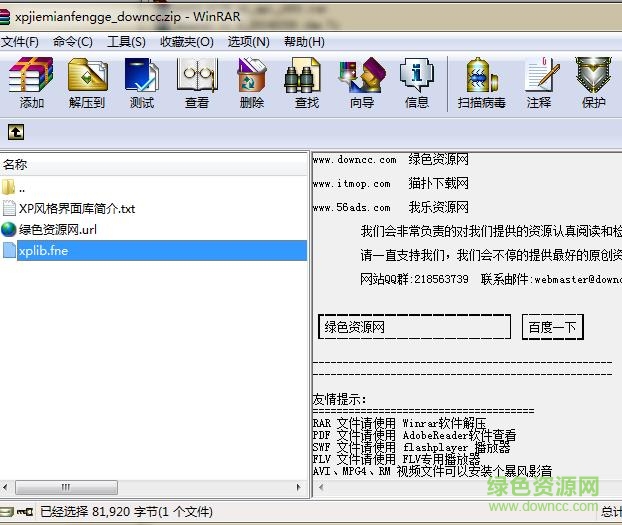The image size is (622, 525).
Task: Sort by the Name (名称) column header
Action: pyautogui.click(x=154, y=164)
